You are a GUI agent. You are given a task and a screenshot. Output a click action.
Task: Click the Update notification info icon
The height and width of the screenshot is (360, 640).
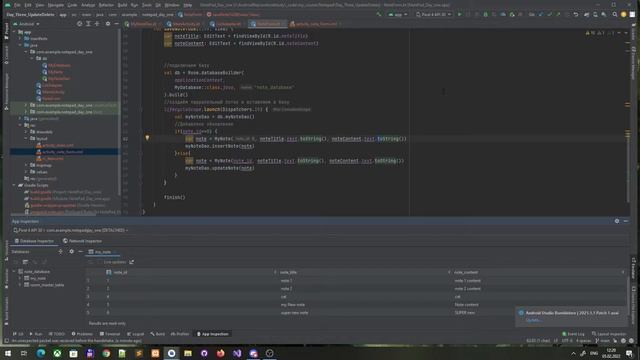pyautogui.click(x=521, y=313)
